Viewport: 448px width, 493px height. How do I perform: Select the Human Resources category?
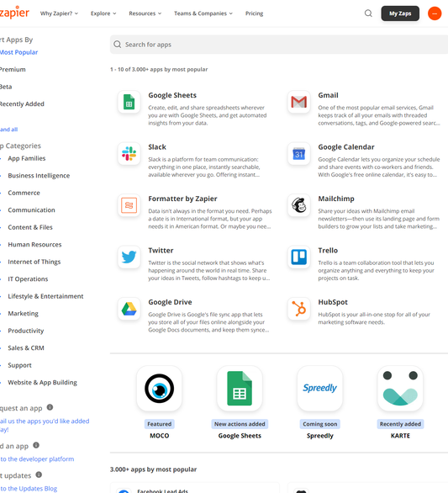pos(34,245)
